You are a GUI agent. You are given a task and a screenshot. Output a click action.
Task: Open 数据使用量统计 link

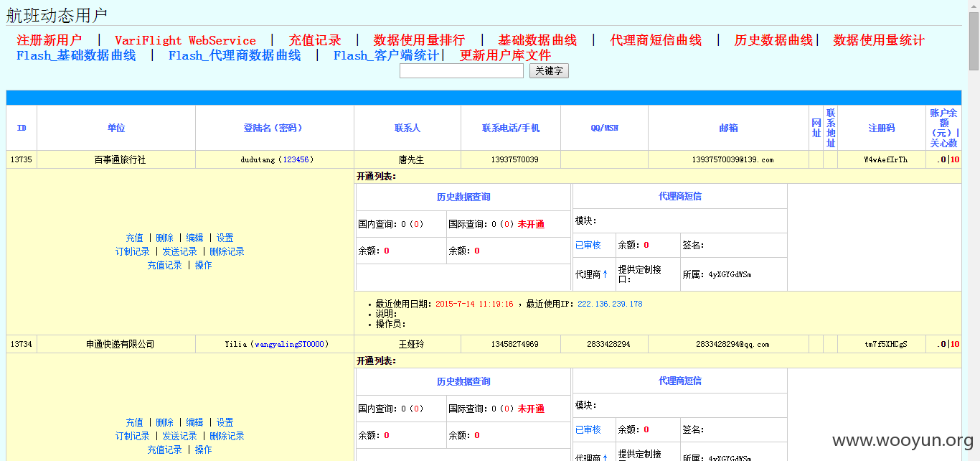click(x=879, y=40)
